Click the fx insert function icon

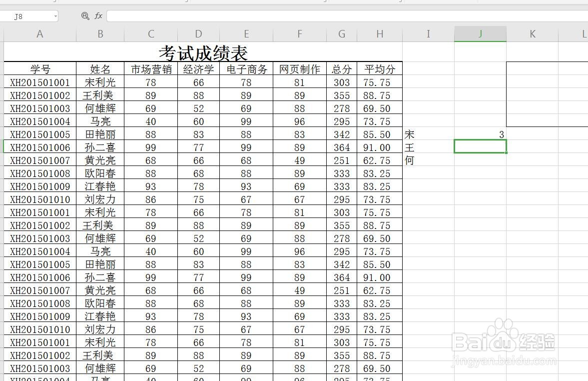[98, 15]
